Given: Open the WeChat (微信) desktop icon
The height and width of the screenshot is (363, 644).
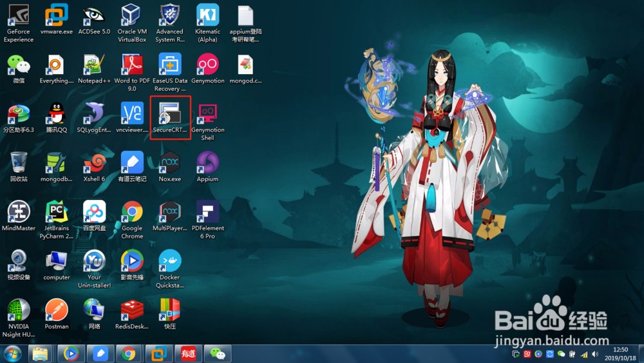Looking at the screenshot, I should tap(19, 68).
